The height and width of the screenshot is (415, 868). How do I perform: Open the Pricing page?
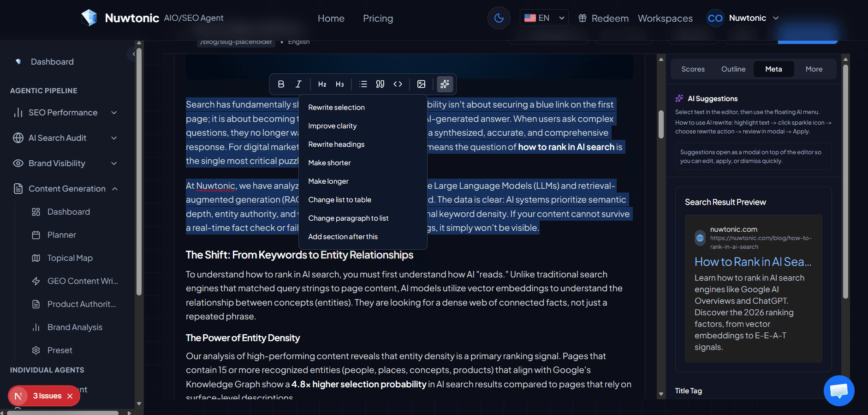click(378, 18)
